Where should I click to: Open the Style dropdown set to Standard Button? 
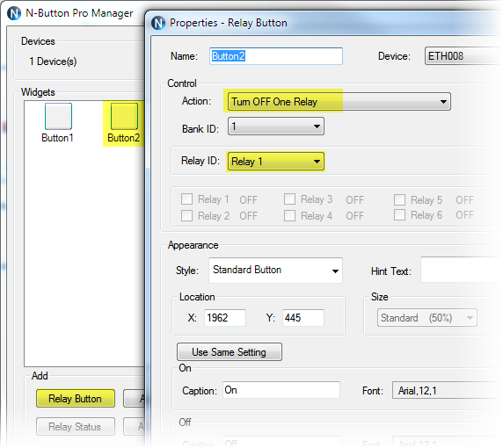pyautogui.click(x=275, y=271)
